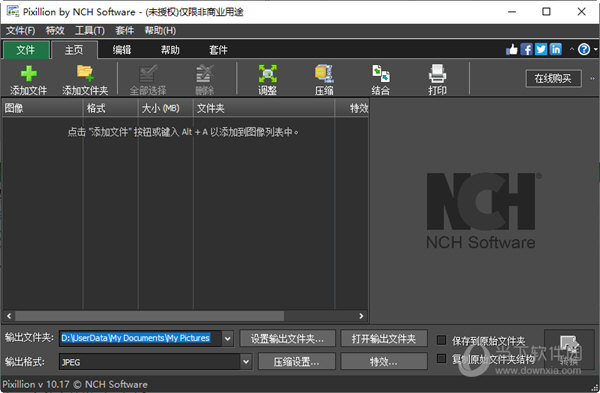Open the 套件 menu in menu bar
Viewport: 600px width, 393px height.
click(x=125, y=31)
